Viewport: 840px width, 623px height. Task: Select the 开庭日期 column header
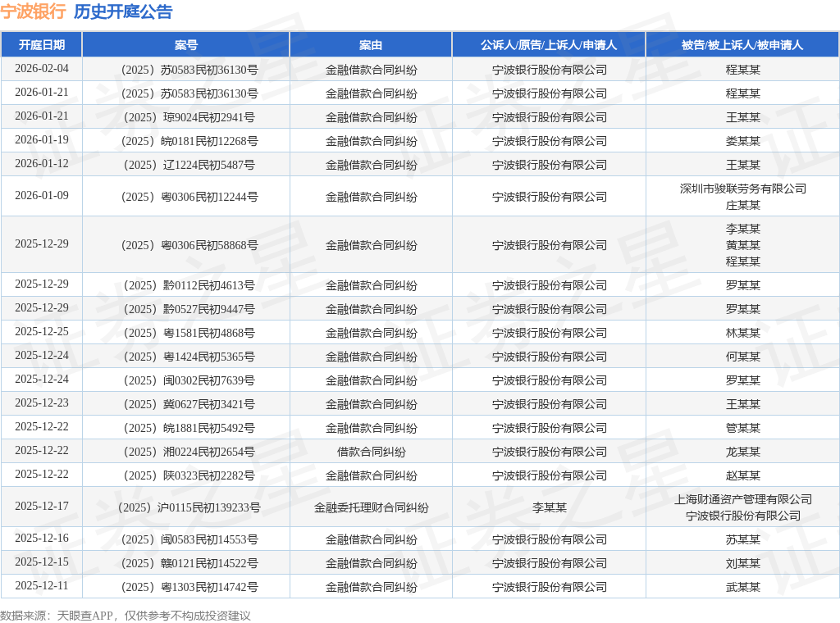[42, 45]
